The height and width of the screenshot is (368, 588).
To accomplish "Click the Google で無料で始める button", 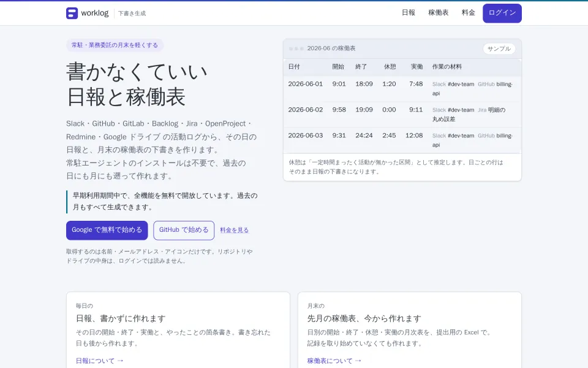I will 107,230.
